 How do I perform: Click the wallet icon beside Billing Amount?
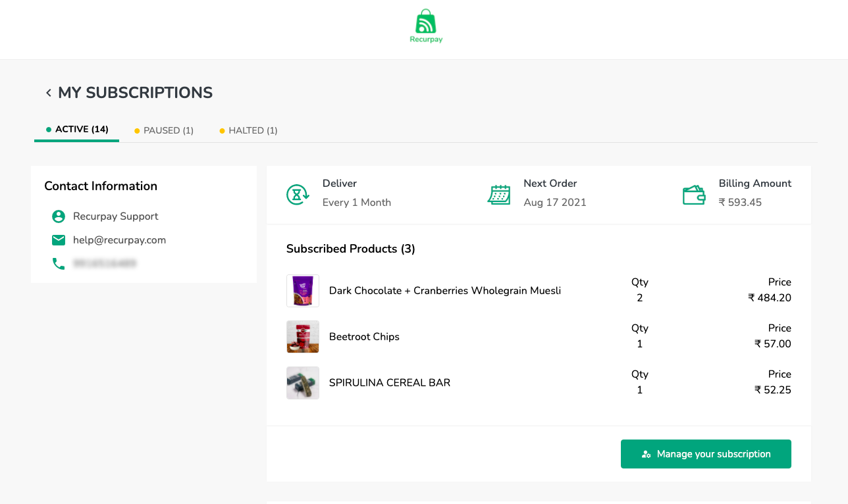(x=693, y=194)
